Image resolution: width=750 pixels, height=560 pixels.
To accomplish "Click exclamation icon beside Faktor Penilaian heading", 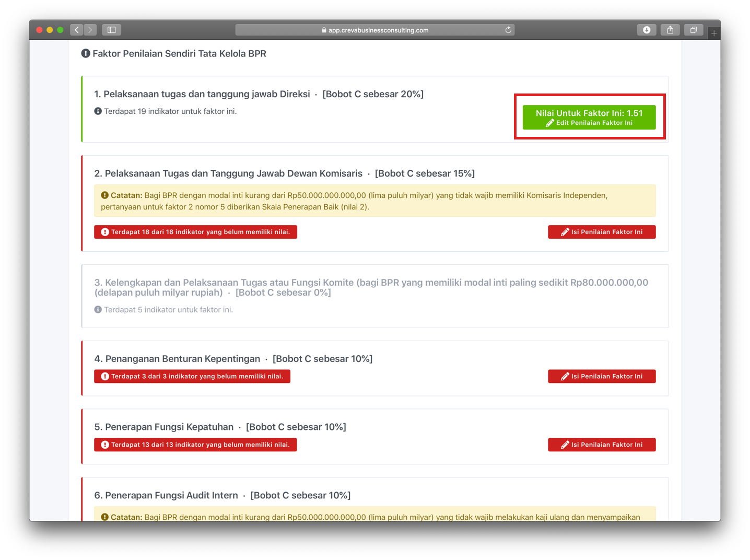I will [x=86, y=53].
